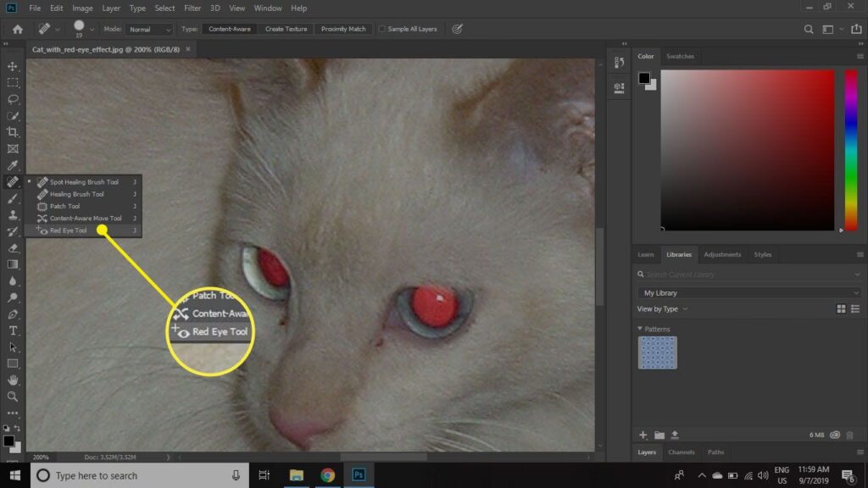Choose the Patch Tool in flyout
The image size is (868, 488).
pyautogui.click(x=64, y=206)
